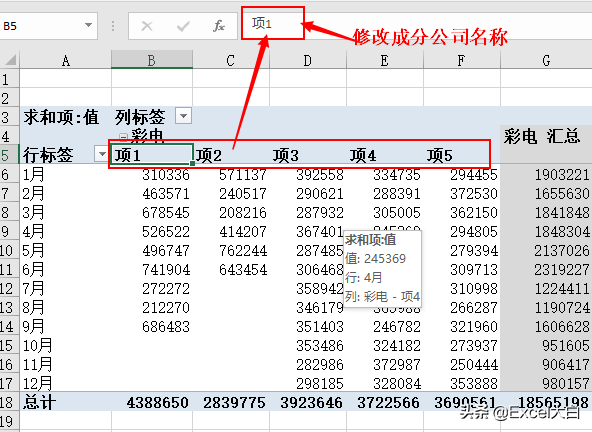
Task: Select the 1月 row label
Action: click(65, 174)
